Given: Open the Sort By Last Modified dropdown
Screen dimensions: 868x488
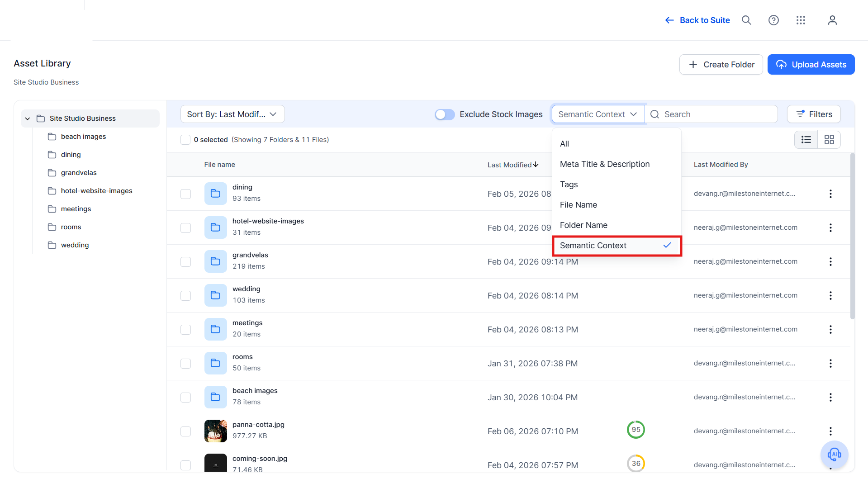Looking at the screenshot, I should point(232,114).
